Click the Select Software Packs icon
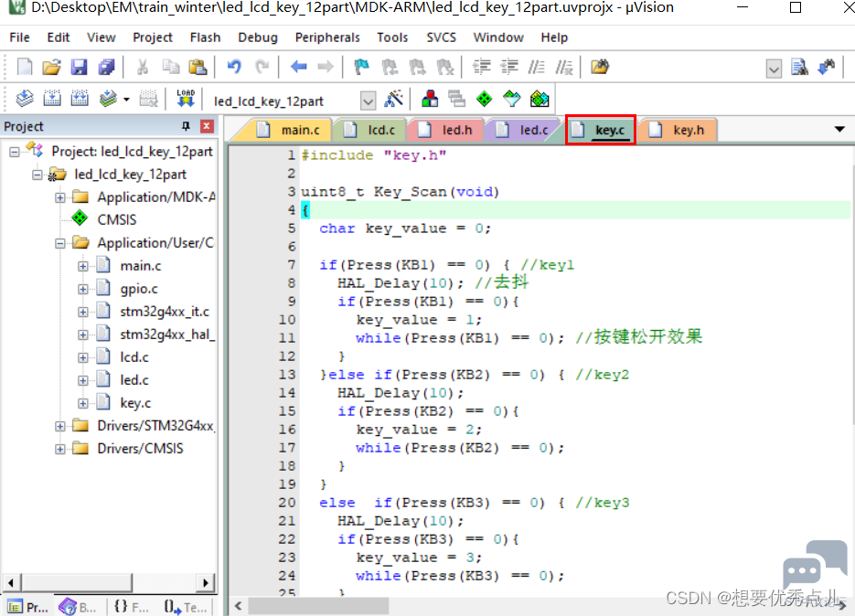 coord(511,100)
